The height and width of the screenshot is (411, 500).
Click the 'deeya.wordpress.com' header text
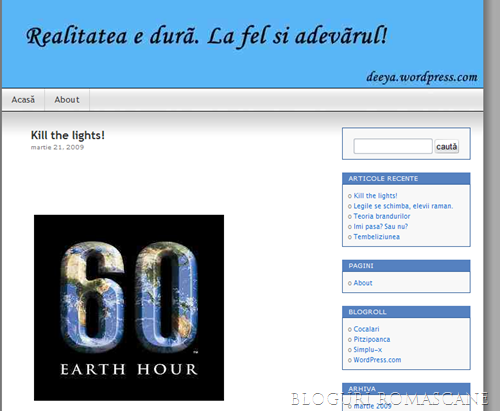[422, 77]
